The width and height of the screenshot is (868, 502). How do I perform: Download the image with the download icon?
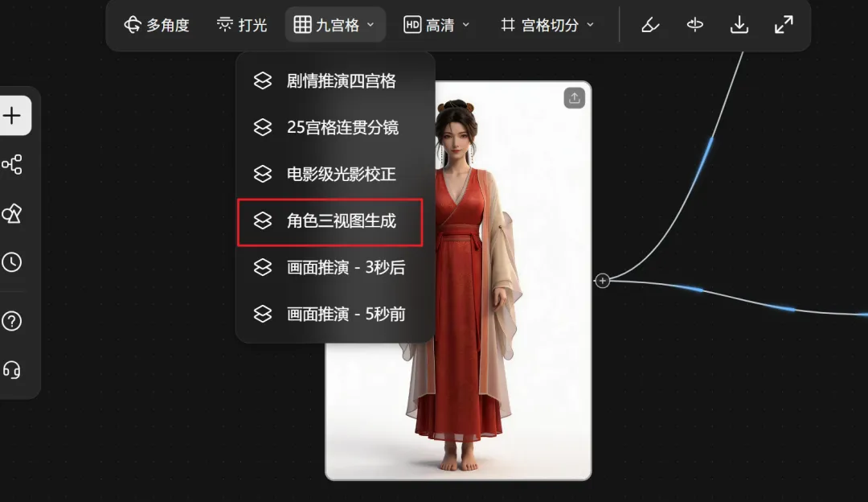pos(739,25)
